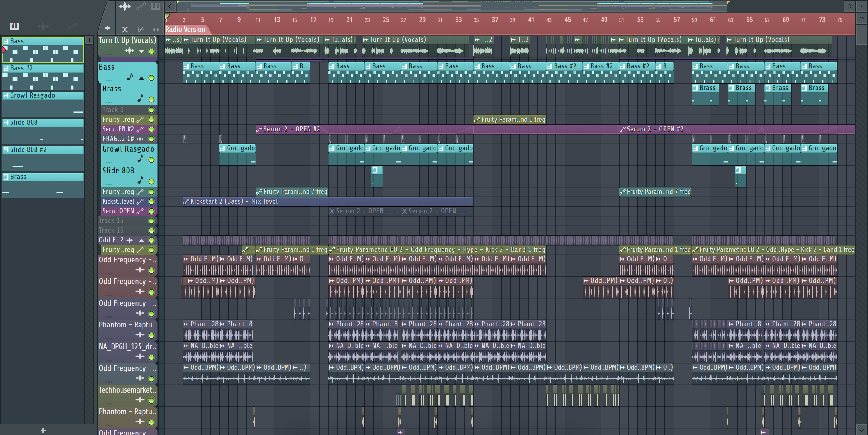Click the automation icon on Seru..EN #2 track
The height and width of the screenshot is (435, 868).
tap(140, 129)
